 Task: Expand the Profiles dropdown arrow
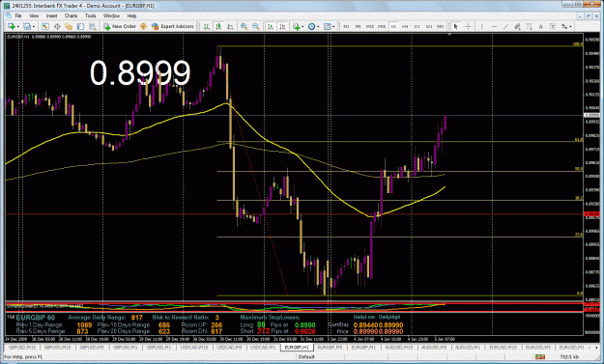tap(34, 26)
